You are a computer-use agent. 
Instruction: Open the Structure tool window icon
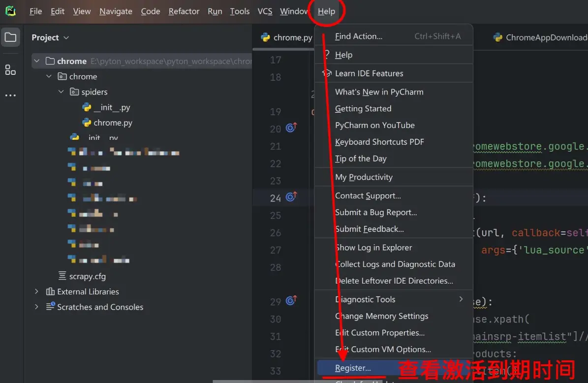10,70
